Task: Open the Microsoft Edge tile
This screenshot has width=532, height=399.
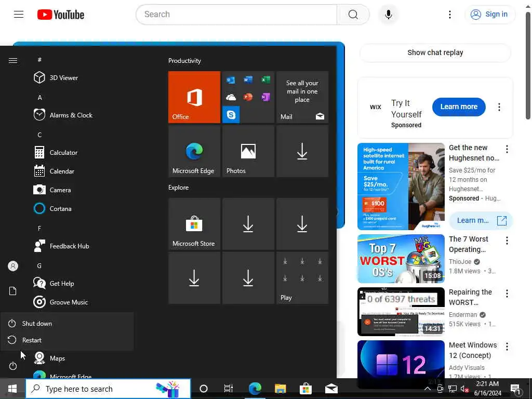Action: 194,151
